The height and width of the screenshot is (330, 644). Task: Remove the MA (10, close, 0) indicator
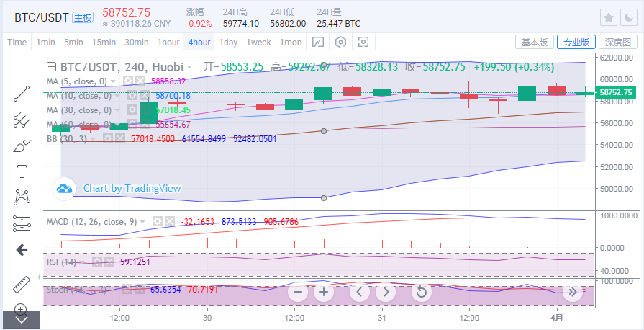click(144, 96)
